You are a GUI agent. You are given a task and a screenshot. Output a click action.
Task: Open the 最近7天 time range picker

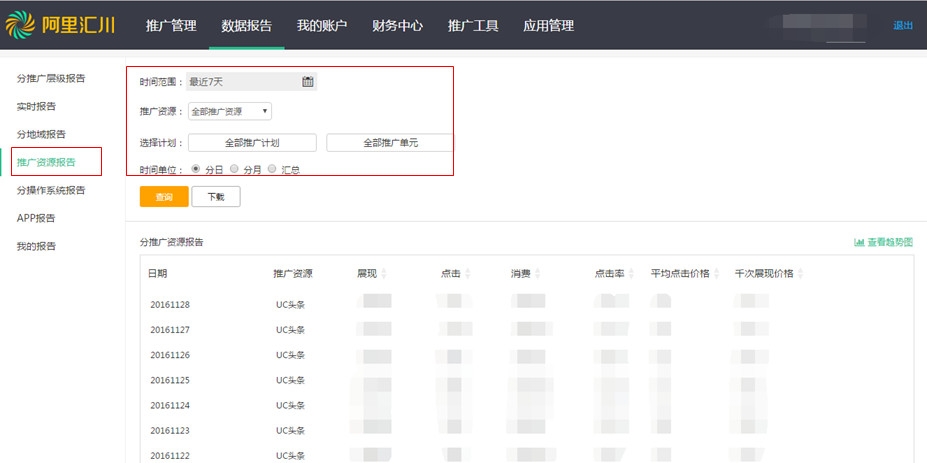point(252,82)
